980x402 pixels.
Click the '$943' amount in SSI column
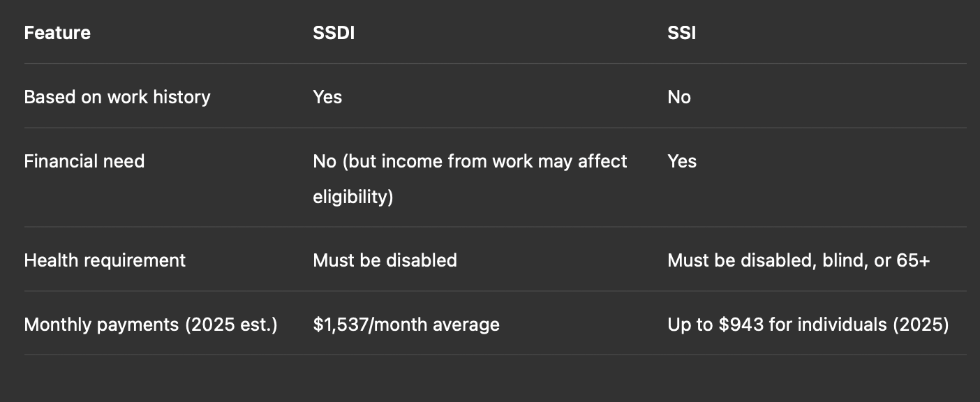740,325
